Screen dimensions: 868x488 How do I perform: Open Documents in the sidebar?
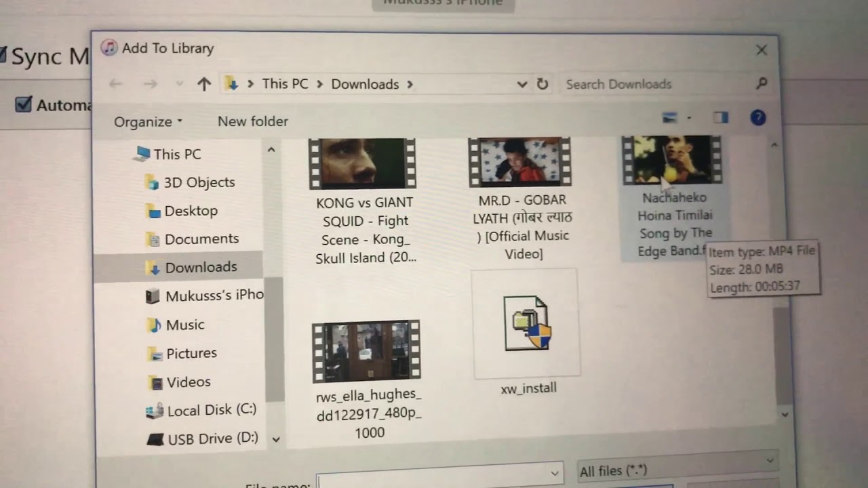[201, 239]
